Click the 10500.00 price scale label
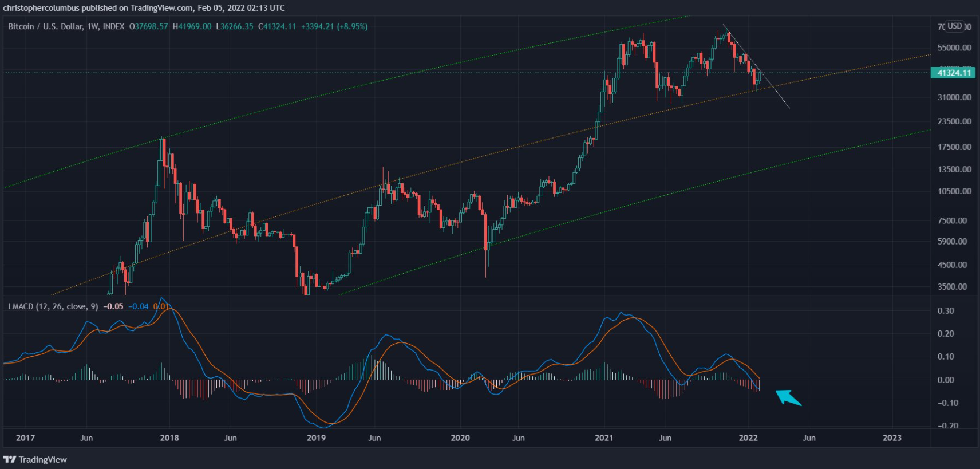Image resolution: width=980 pixels, height=469 pixels. point(954,191)
